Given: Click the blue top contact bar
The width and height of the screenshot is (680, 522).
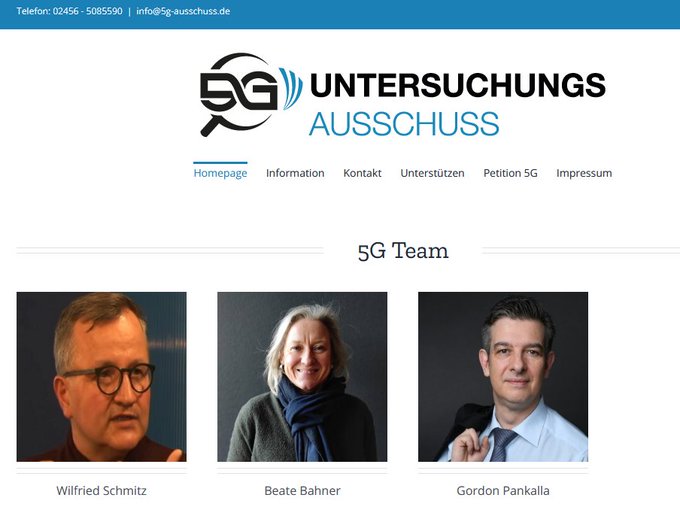Looking at the screenshot, I should tap(340, 14).
